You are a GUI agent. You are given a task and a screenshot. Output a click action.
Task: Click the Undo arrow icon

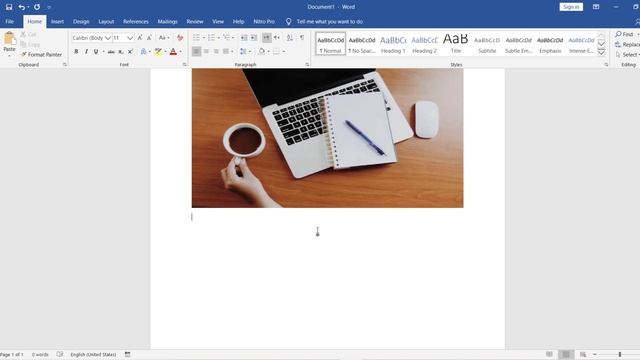click(22, 7)
